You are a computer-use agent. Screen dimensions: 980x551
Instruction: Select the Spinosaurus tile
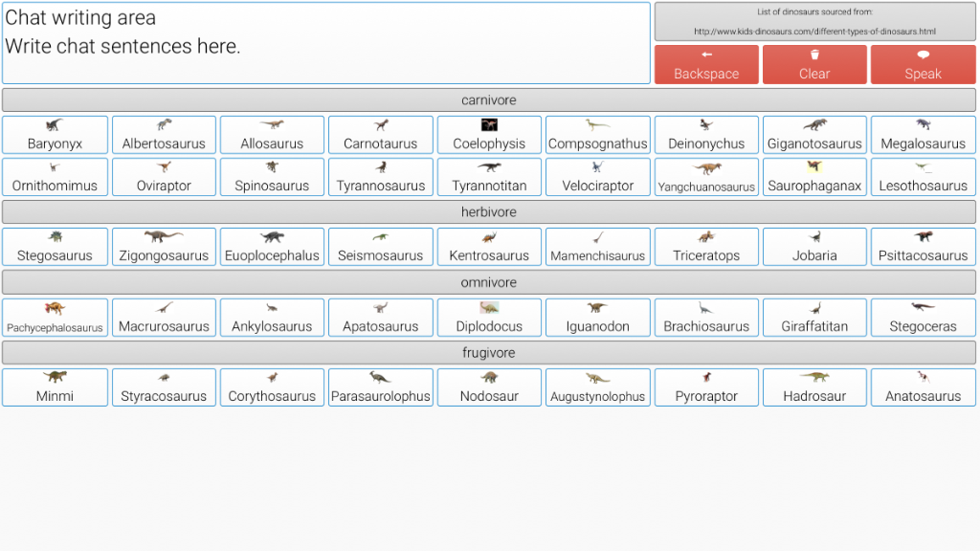pos(272,177)
